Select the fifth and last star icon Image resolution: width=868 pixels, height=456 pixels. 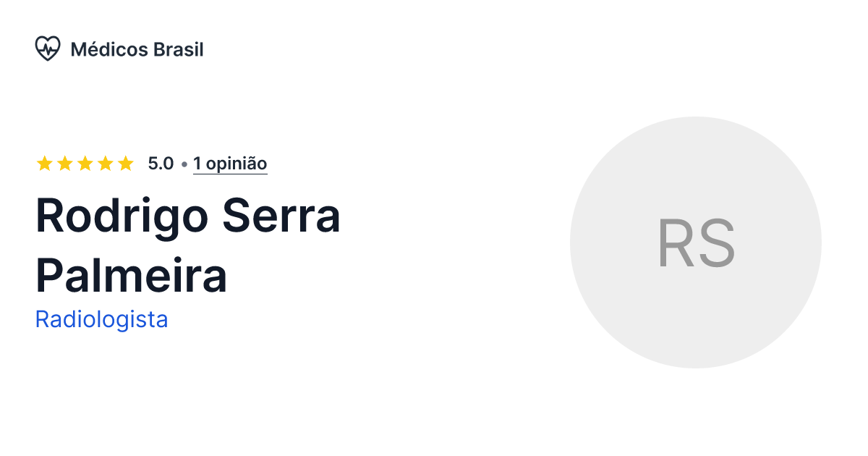[x=126, y=163]
